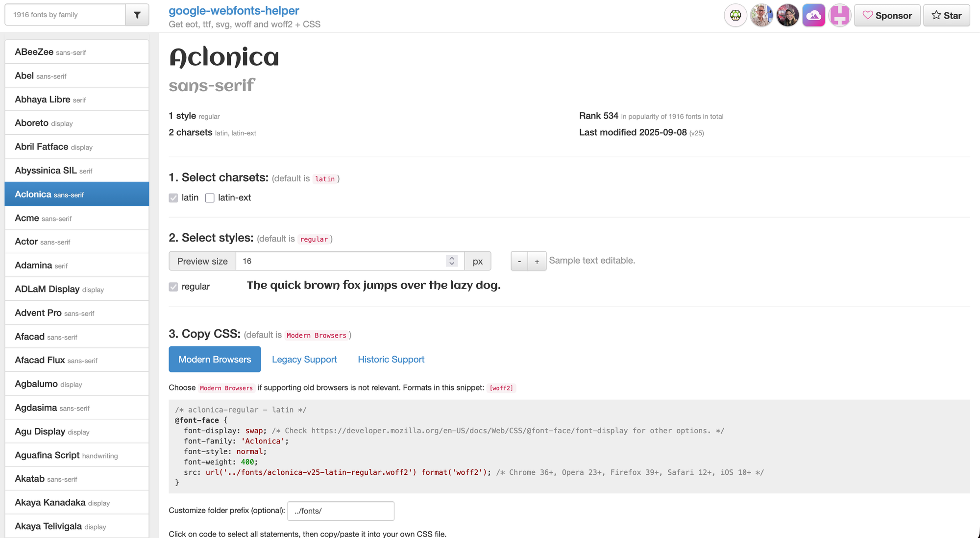The width and height of the screenshot is (980, 538).
Task: Uncheck the latin charset checkbox
Action: pos(173,198)
